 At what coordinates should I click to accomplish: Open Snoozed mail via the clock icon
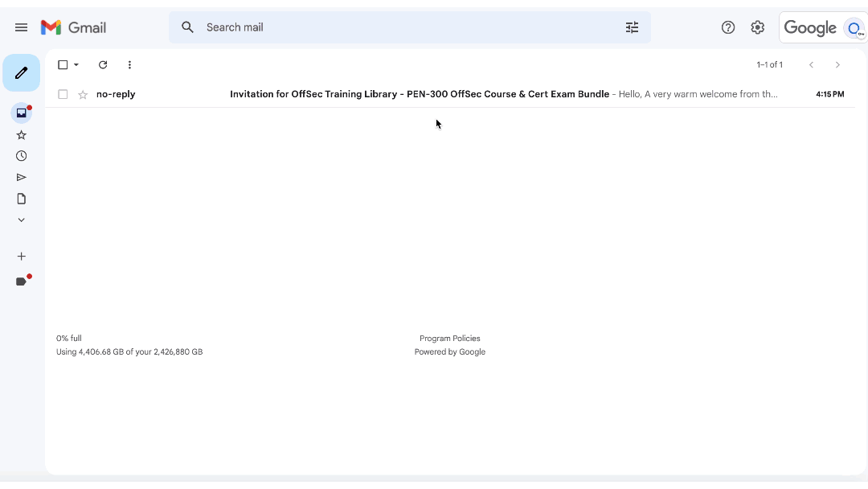click(x=21, y=156)
